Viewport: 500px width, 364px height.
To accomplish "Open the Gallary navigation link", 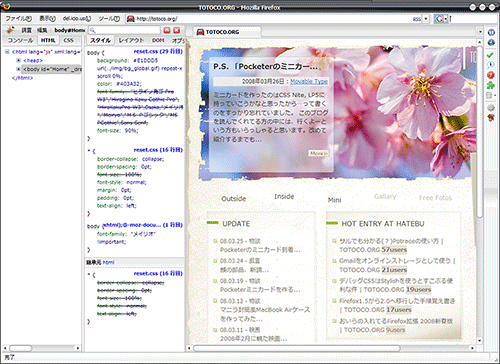I will click(385, 196).
